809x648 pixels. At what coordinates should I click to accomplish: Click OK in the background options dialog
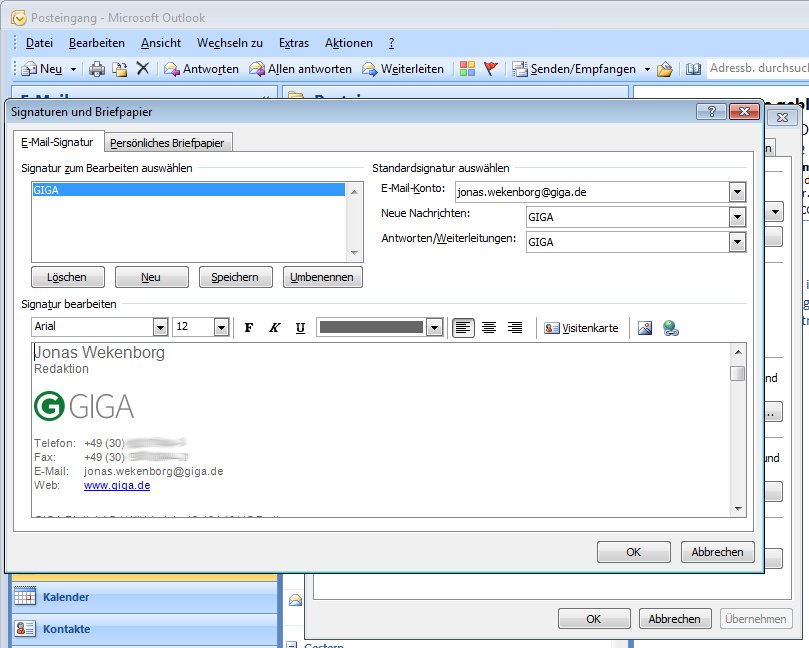click(594, 619)
